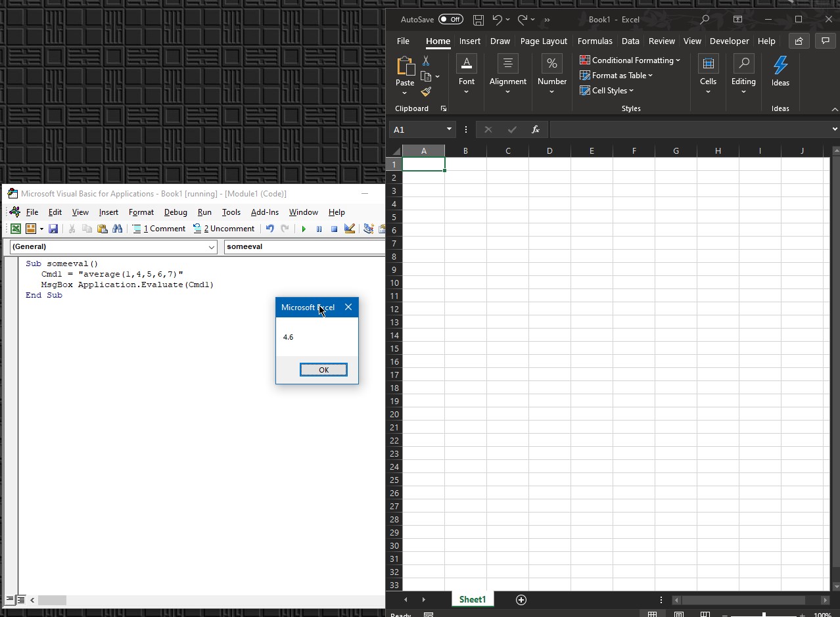Click the 1 Comment toolbar button
Screen dimensions: 840x617
click(x=158, y=229)
